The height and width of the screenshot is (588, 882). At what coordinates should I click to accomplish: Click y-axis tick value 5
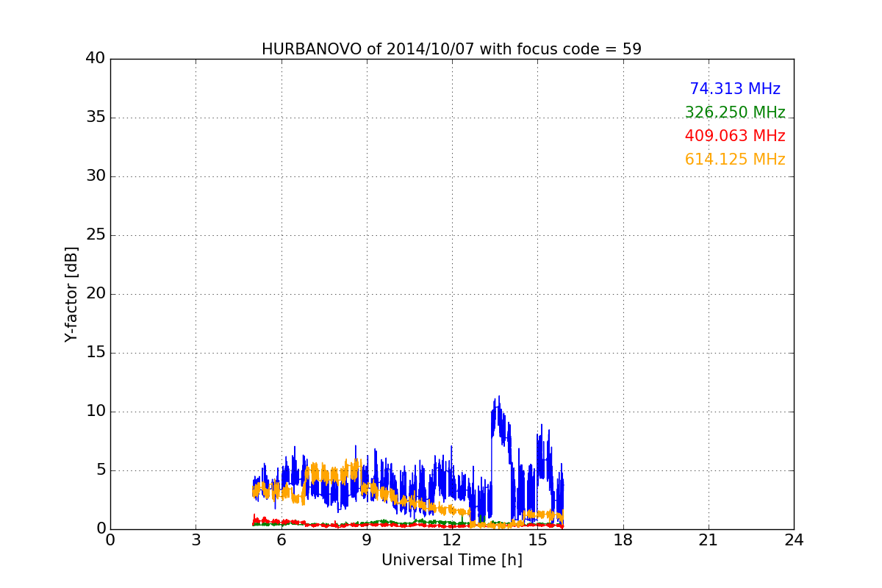101,470
